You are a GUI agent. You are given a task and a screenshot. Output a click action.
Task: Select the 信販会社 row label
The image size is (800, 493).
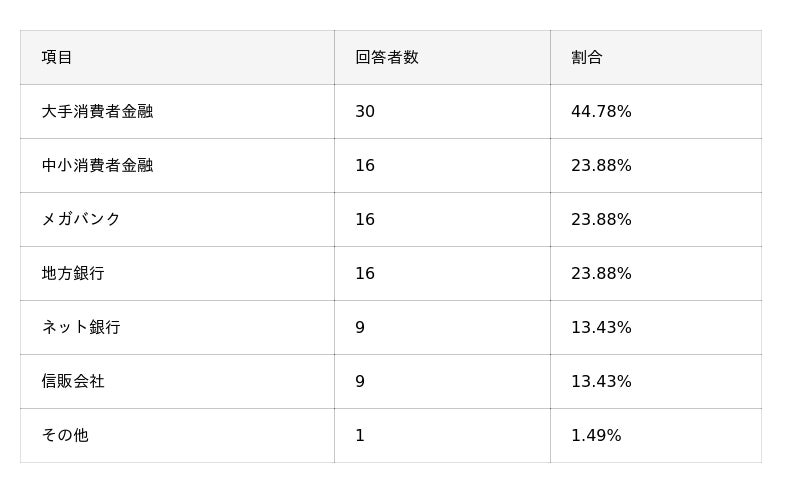[73, 382]
